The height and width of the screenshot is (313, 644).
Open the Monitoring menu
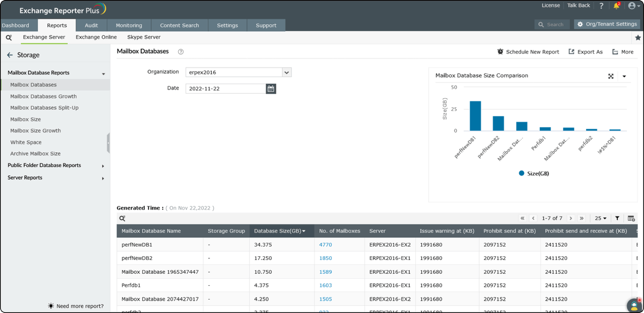[x=129, y=25]
